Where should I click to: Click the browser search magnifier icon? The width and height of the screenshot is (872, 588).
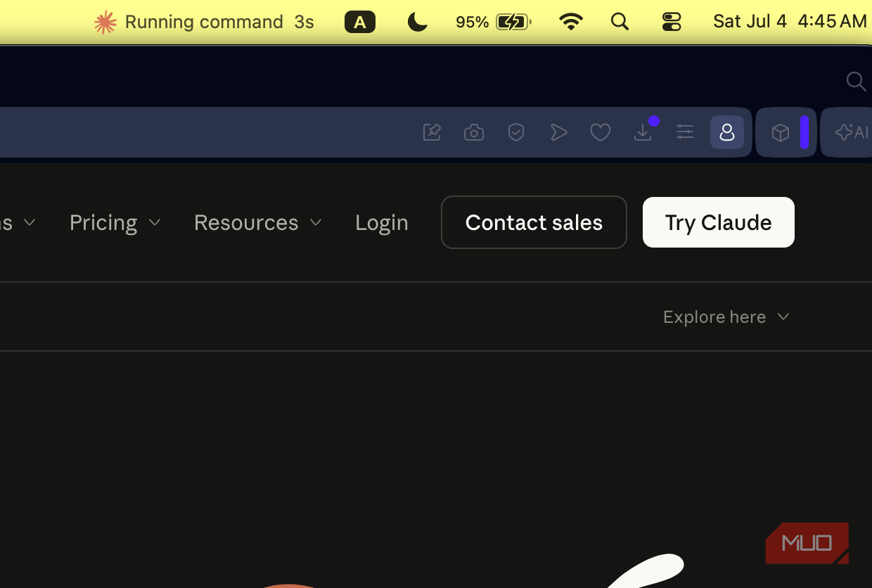tap(856, 82)
